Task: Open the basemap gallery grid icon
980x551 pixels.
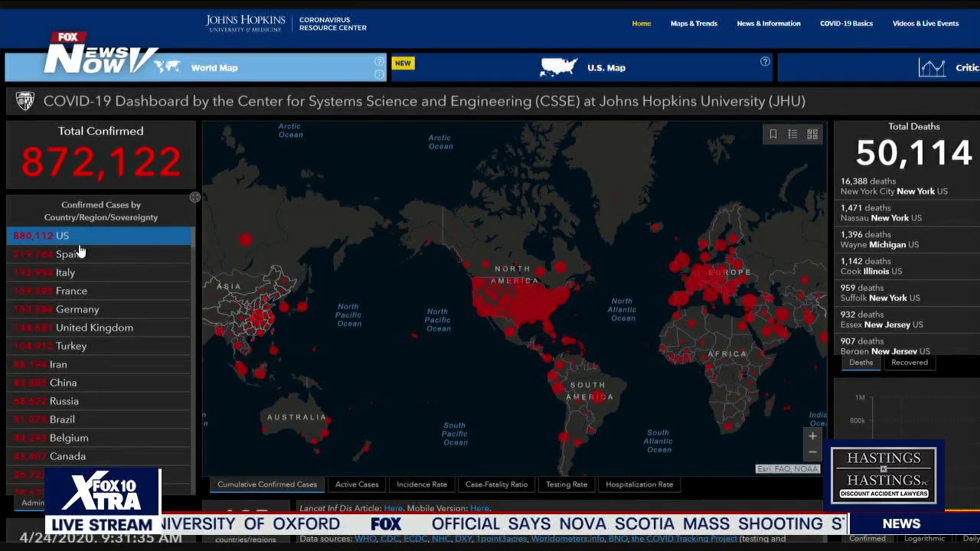Action: coord(812,134)
